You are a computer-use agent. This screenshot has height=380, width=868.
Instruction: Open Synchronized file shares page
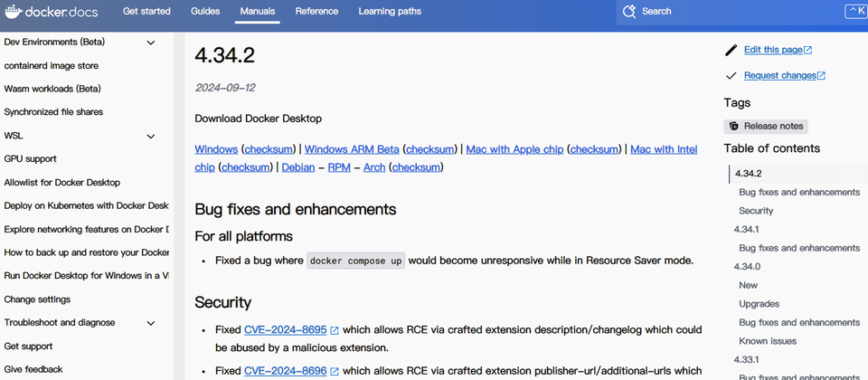click(x=53, y=112)
